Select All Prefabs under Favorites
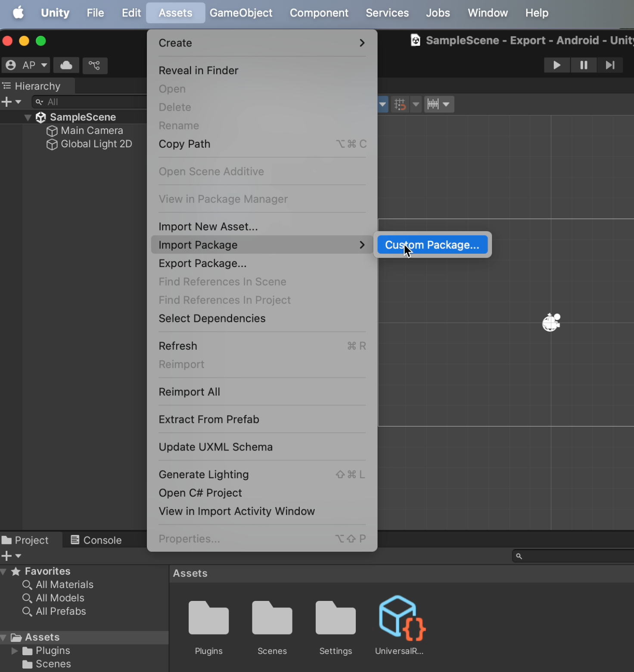 pos(55,611)
